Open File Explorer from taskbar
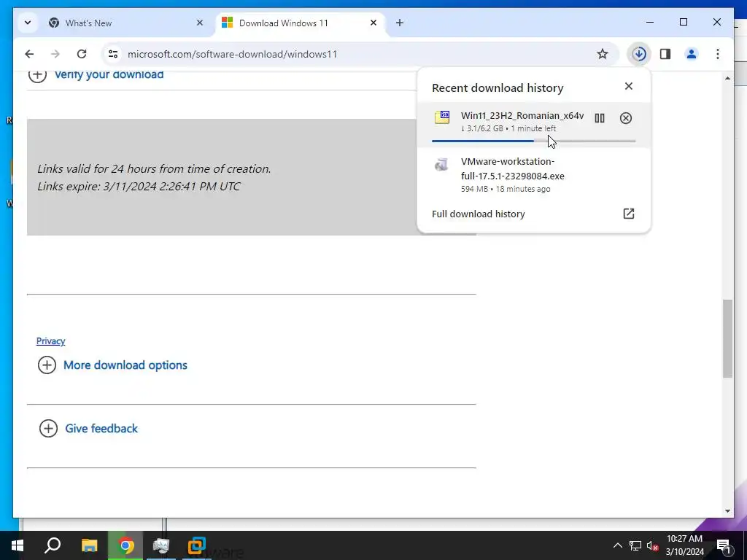This screenshot has width=747, height=560. [90, 545]
